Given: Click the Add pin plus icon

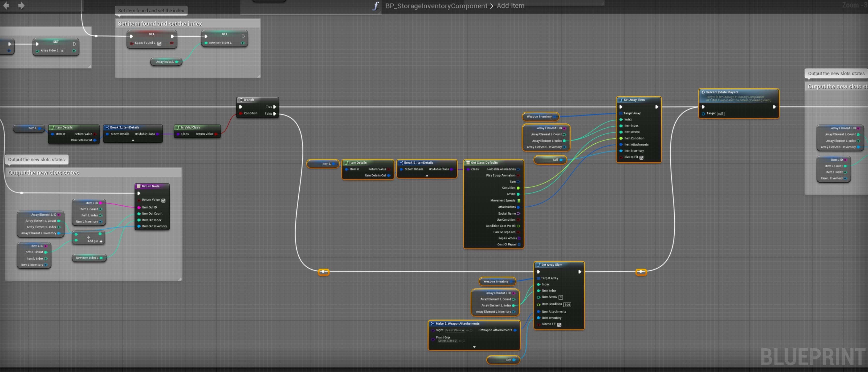Looking at the screenshot, I should click(101, 241).
